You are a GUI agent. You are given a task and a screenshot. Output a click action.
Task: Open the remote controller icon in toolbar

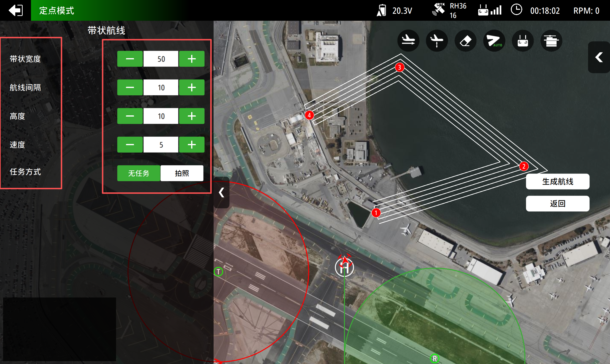point(523,41)
